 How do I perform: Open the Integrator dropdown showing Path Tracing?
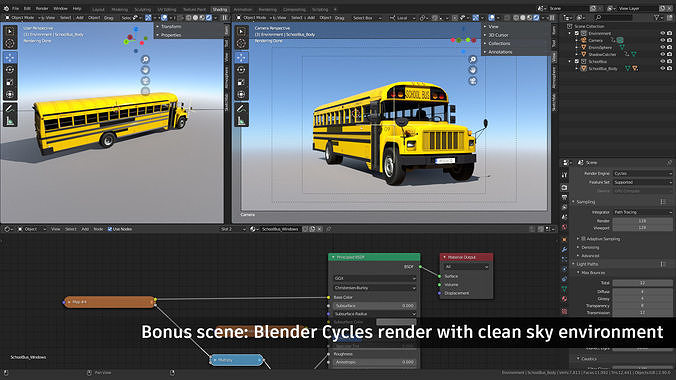click(642, 212)
